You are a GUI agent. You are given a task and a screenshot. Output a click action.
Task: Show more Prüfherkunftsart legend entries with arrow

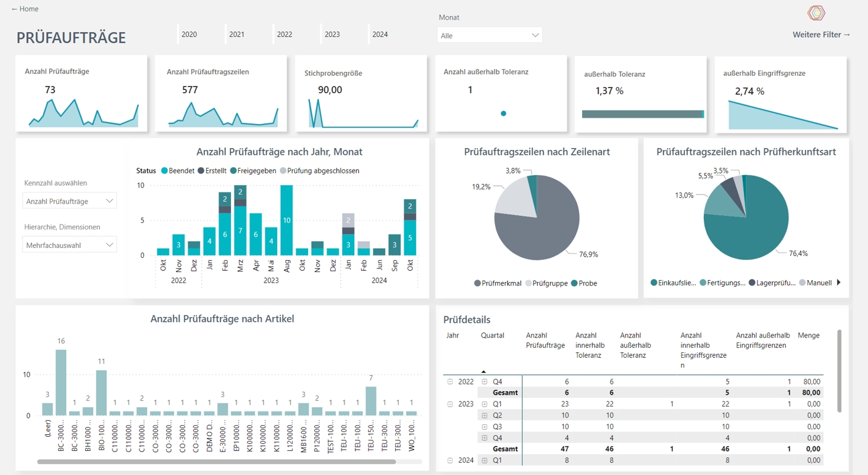[x=838, y=283]
